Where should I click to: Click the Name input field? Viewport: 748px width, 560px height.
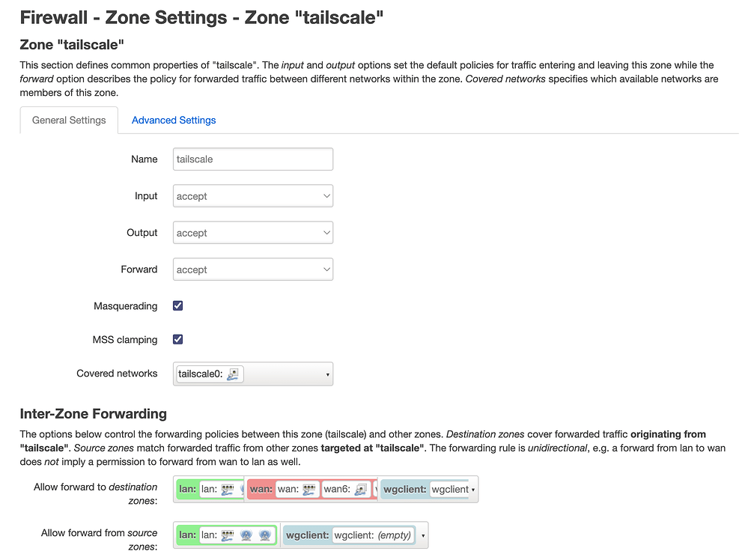(252, 159)
